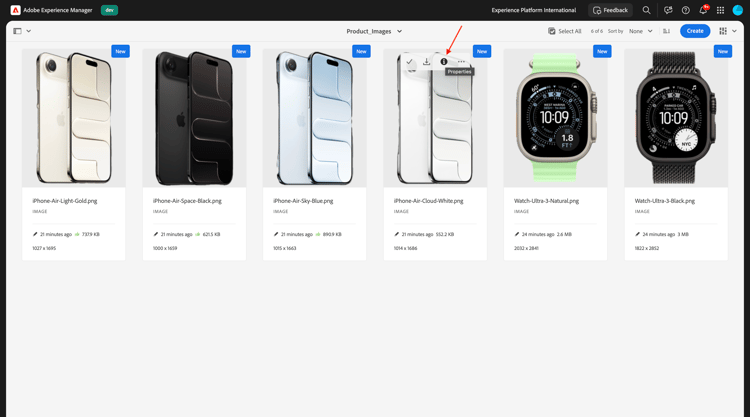Download the iPhone-Air-Cloud-White asset via quick action
750x417 pixels.
(x=426, y=62)
